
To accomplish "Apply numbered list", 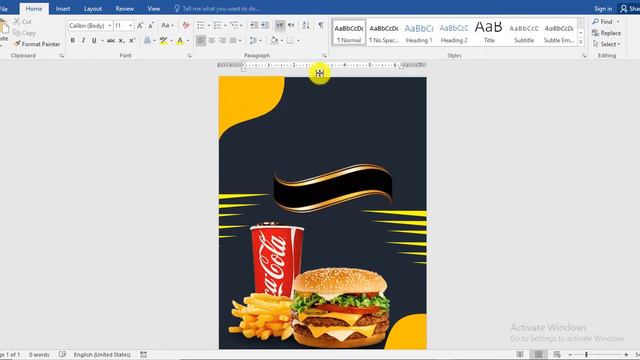I will [x=217, y=25].
